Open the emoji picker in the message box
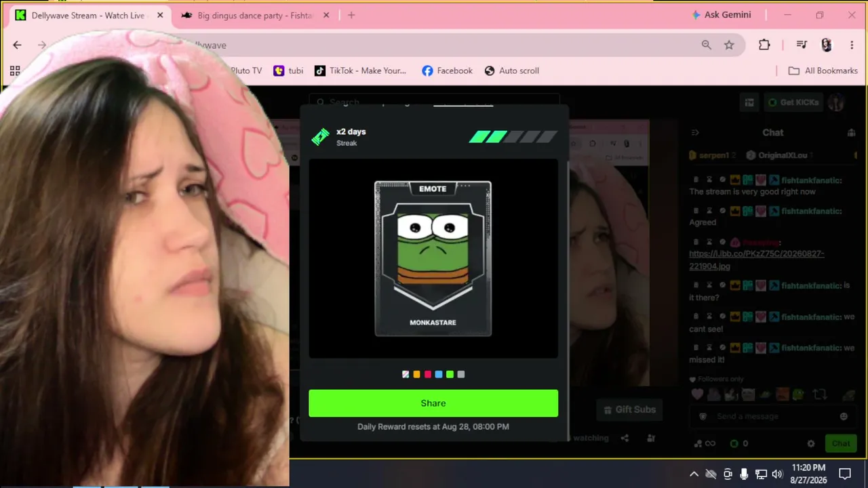The image size is (868, 488). (844, 416)
